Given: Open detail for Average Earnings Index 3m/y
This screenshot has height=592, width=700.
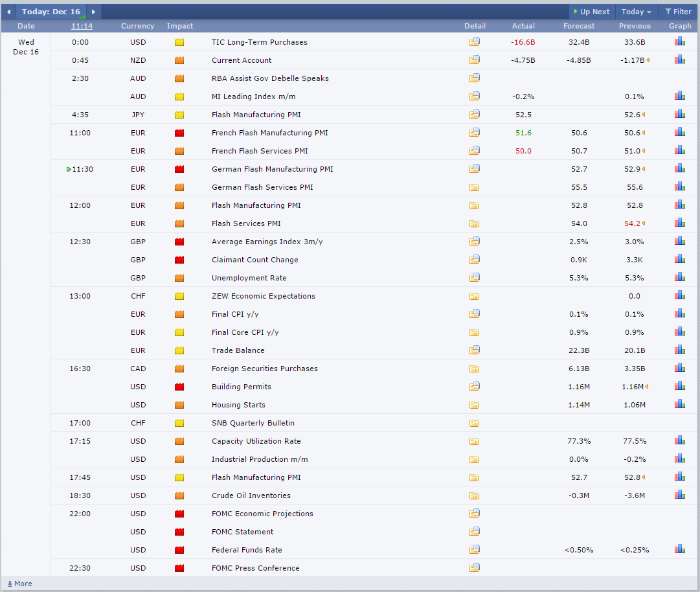Looking at the screenshot, I should 474,241.
